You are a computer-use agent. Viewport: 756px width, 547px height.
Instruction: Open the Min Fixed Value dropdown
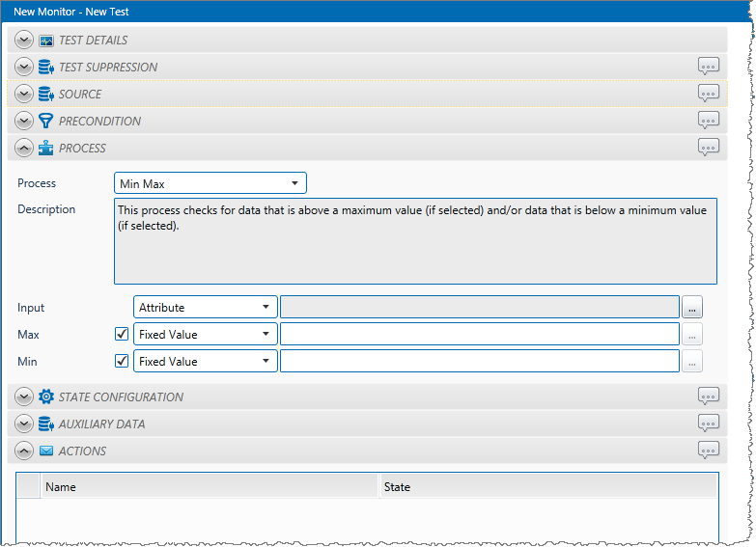(x=205, y=362)
